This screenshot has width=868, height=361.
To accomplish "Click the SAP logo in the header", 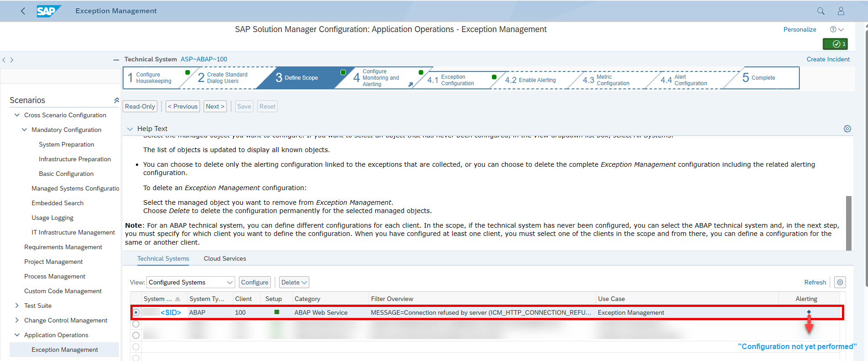I will (x=49, y=11).
